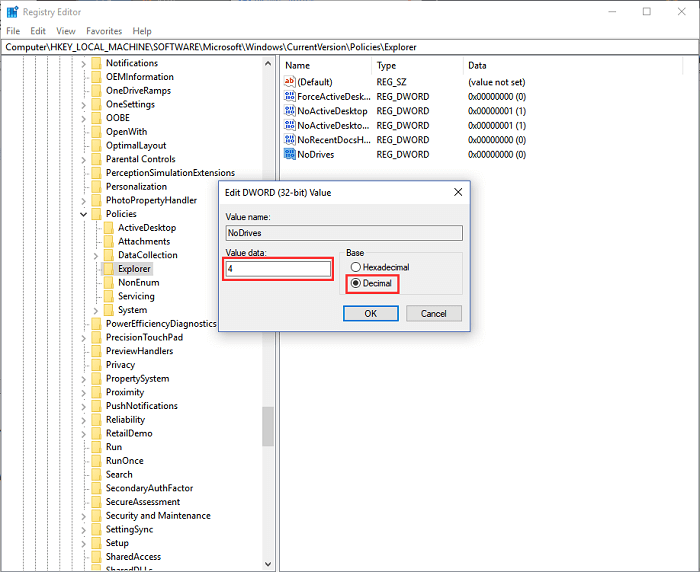700x572 pixels.
Task: Select the Explorer folder icon in tree
Action: (x=109, y=269)
